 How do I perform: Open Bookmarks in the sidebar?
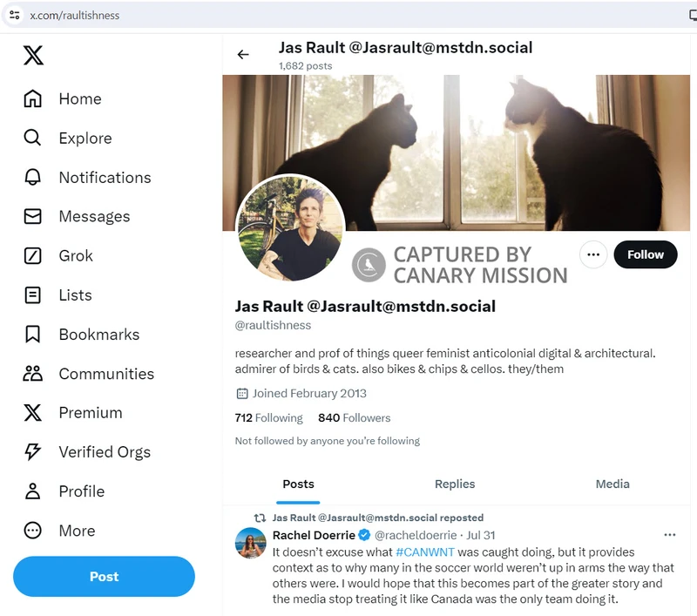point(81,335)
